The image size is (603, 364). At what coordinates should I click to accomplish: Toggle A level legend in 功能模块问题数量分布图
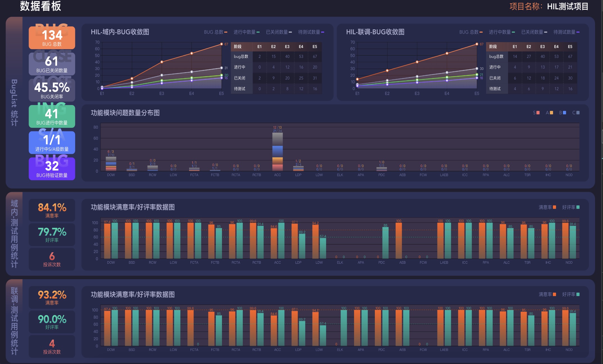(549, 113)
